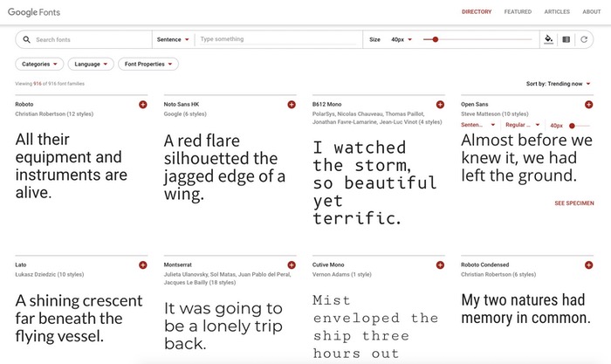Add Noto Sans HK with plus icon
Screen dimensions: 611x364
[x=292, y=105]
